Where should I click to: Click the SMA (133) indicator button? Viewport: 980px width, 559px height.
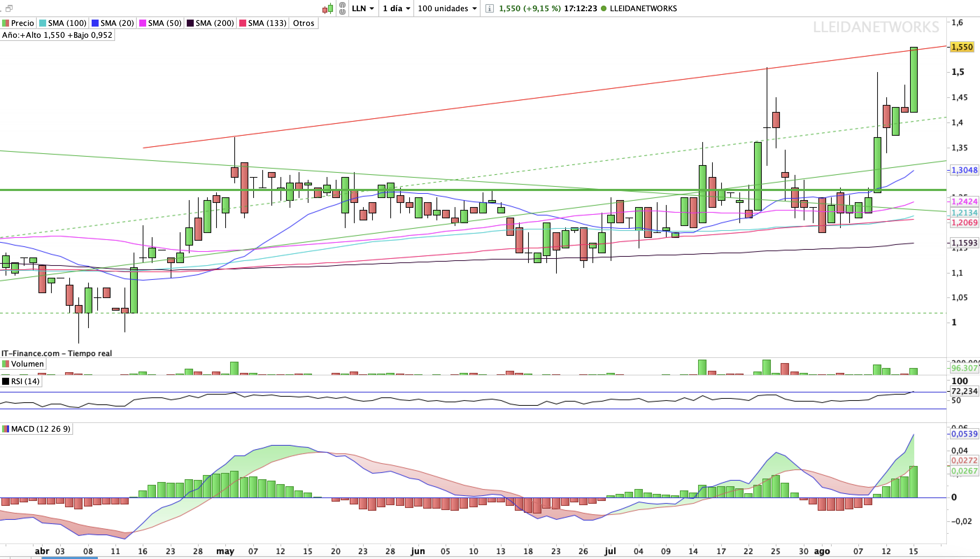(x=263, y=23)
